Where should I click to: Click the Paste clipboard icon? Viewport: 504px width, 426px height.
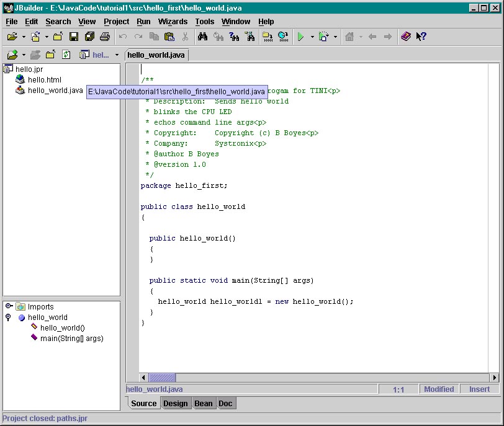[x=169, y=37]
